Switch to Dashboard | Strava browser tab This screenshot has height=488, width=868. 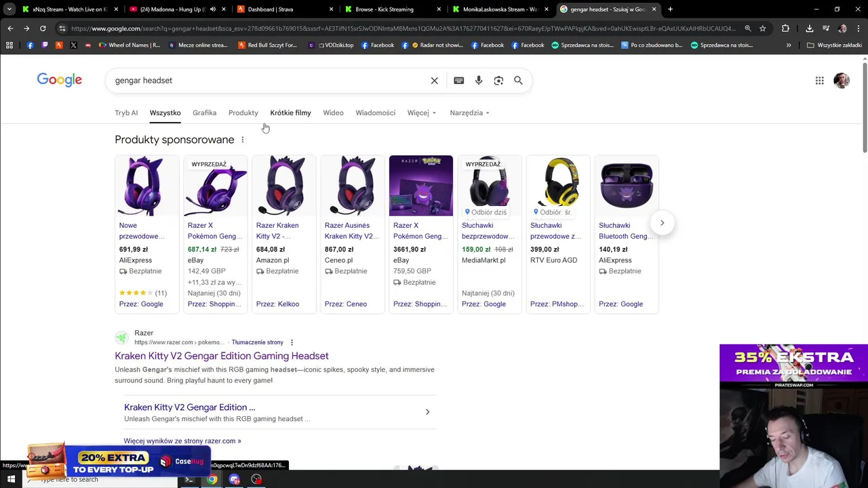click(x=284, y=9)
